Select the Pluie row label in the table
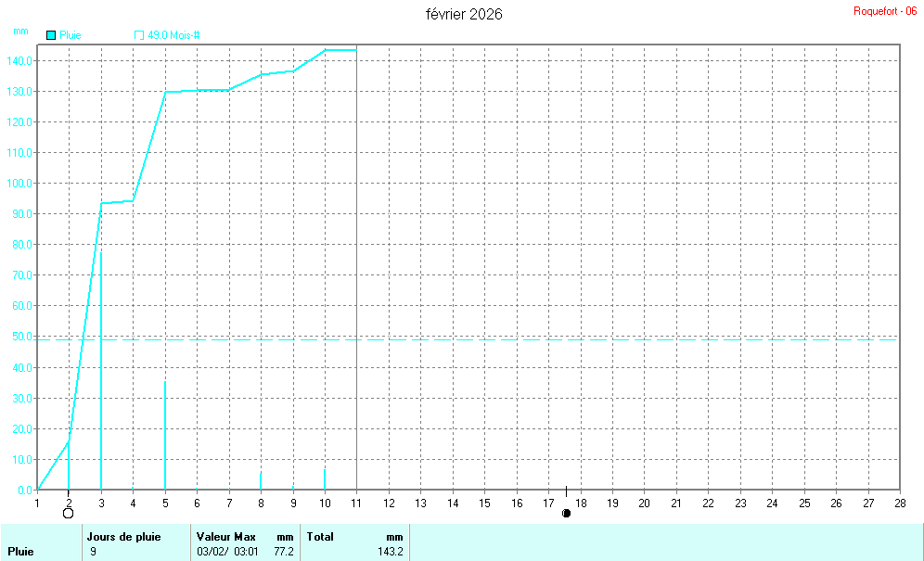 [x=21, y=552]
